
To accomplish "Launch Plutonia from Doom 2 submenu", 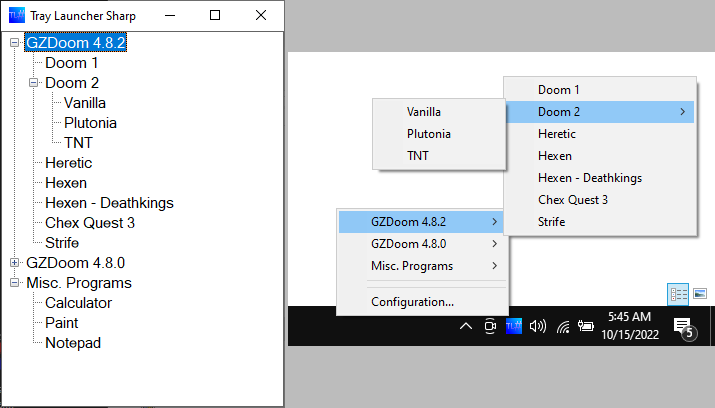I will coord(439,134).
